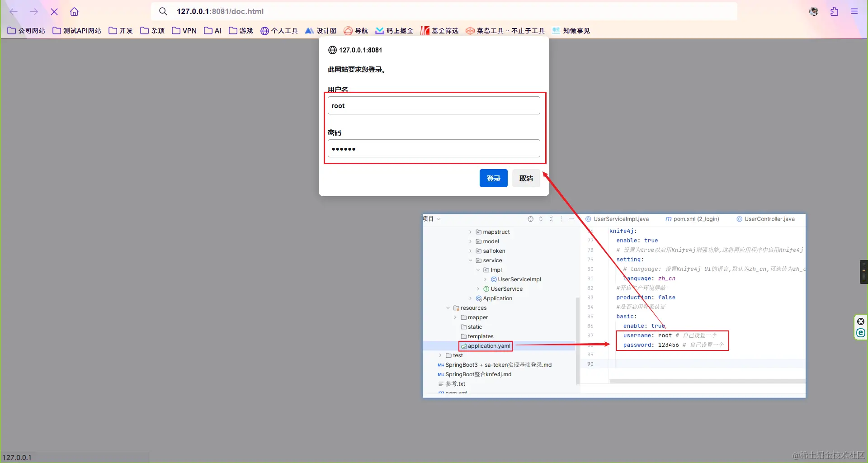Image resolution: width=868 pixels, height=463 pixels.
Task: Open the extensions puzzle icon
Action: [834, 11]
